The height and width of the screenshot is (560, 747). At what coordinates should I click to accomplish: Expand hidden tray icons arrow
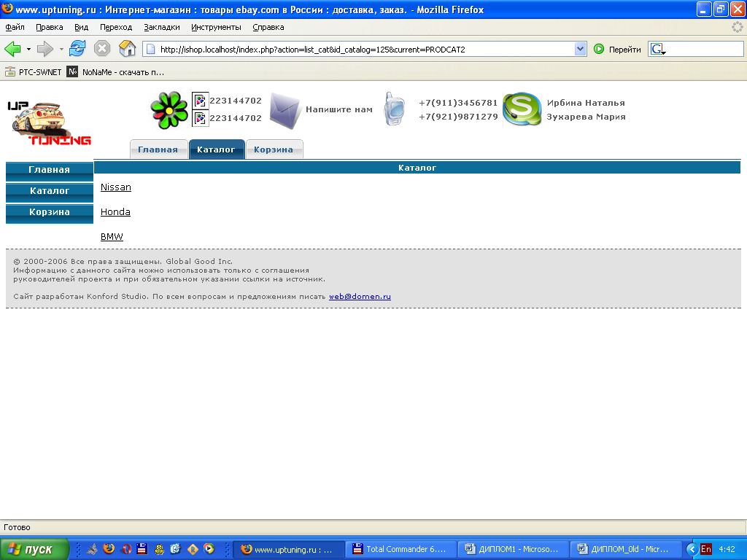pyautogui.click(x=692, y=549)
